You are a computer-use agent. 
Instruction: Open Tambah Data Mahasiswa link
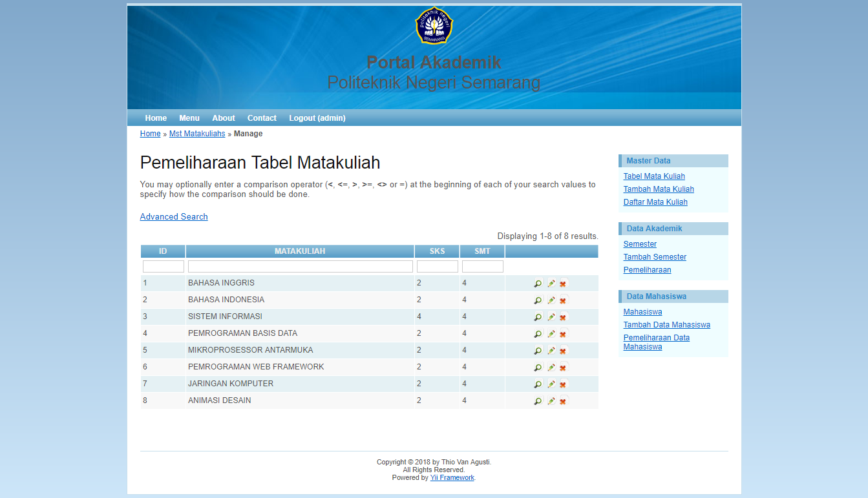click(667, 325)
